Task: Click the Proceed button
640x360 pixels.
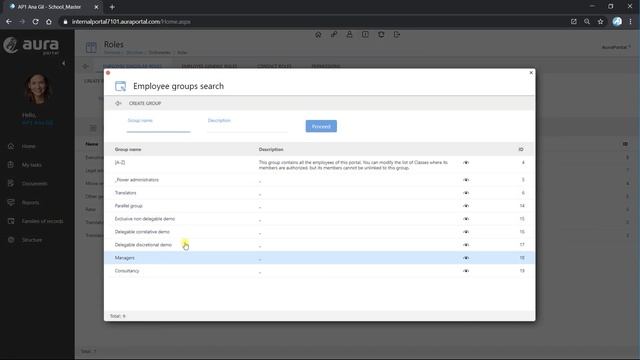Action: click(321, 126)
